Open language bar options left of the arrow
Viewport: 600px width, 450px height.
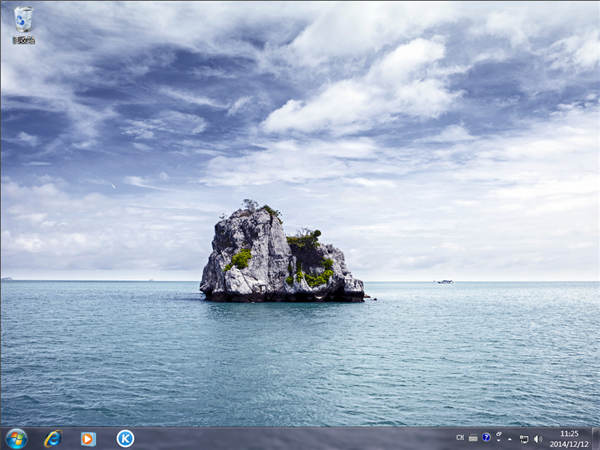[498, 436]
